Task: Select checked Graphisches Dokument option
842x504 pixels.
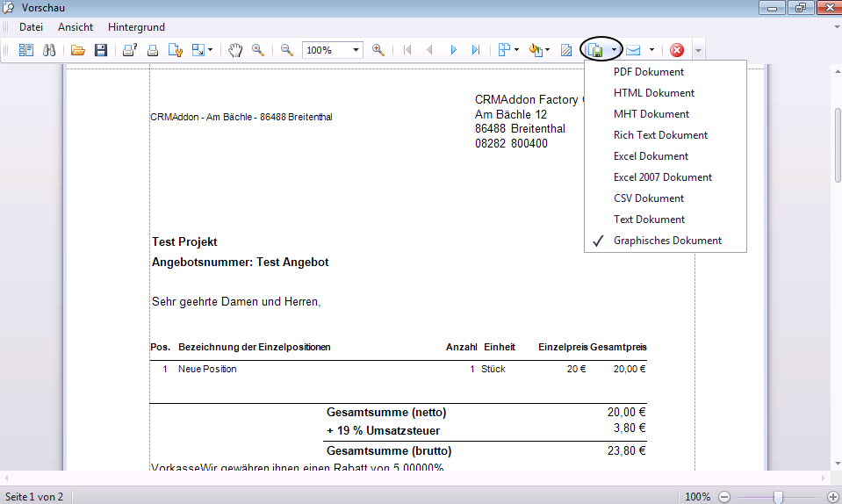Action: (x=666, y=241)
